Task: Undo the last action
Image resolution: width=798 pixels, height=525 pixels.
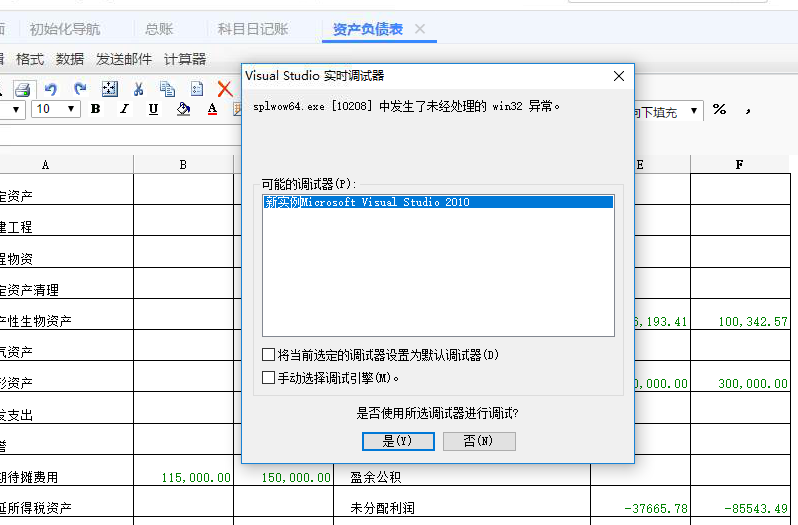Action: pyautogui.click(x=50, y=90)
